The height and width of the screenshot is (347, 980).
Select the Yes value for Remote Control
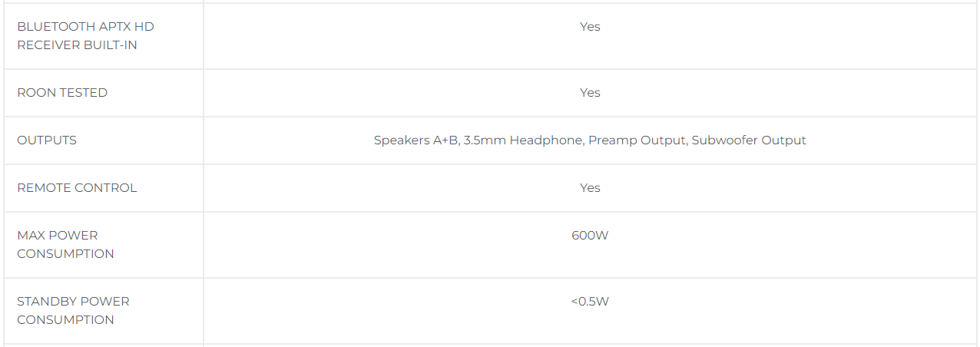point(590,188)
